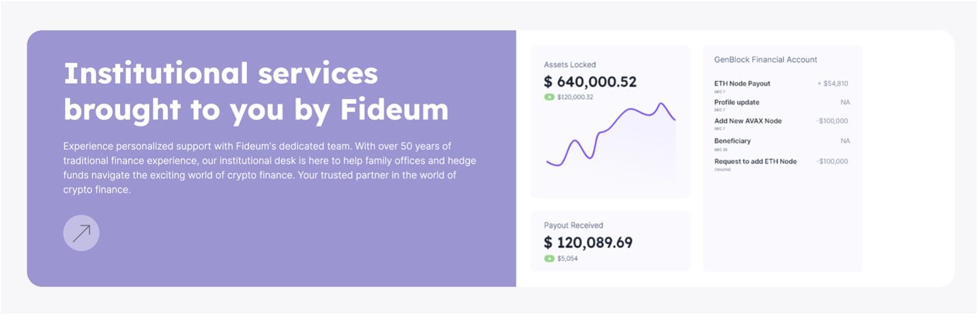Click the Beneficiary transaction row

pyautogui.click(x=781, y=143)
